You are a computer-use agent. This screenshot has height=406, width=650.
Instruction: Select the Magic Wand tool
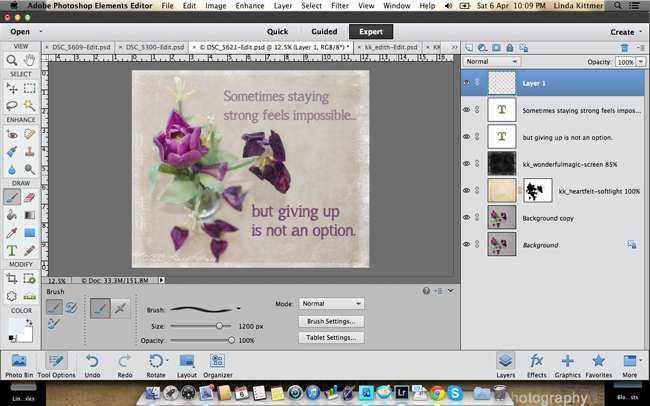[29, 105]
